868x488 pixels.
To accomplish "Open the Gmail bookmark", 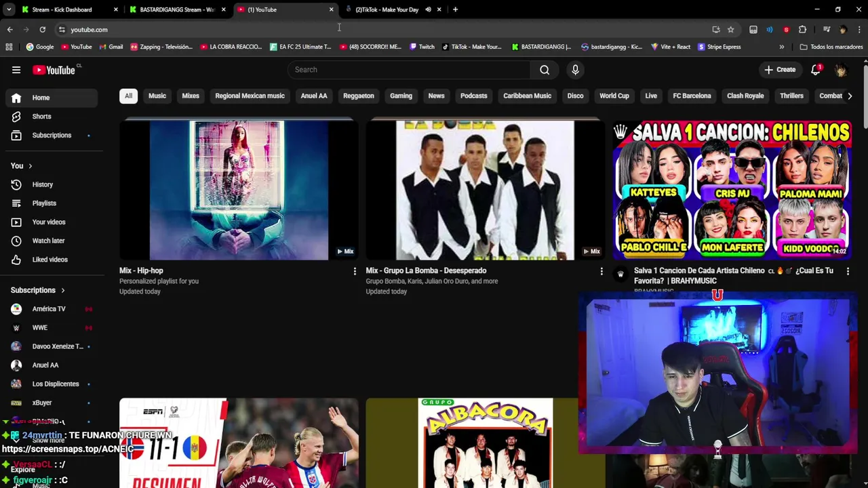I will [111, 47].
